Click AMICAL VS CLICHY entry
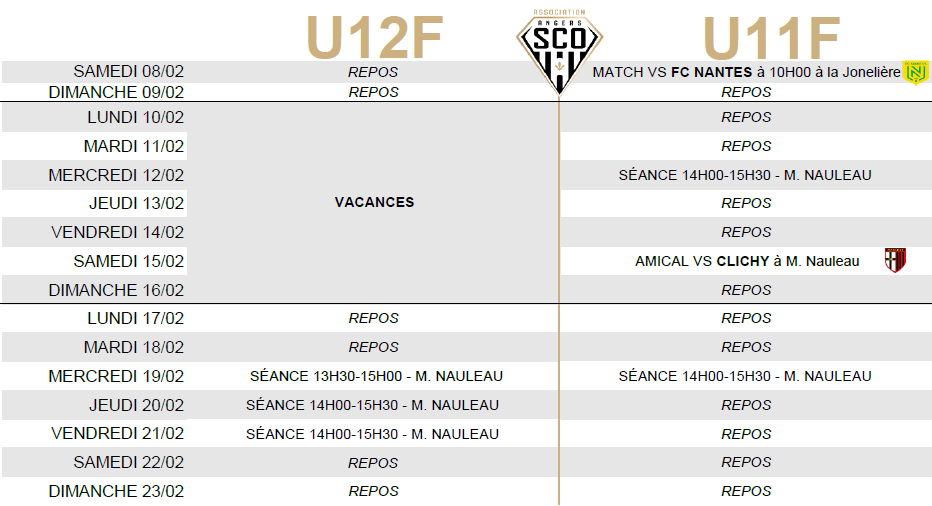 coord(747,261)
